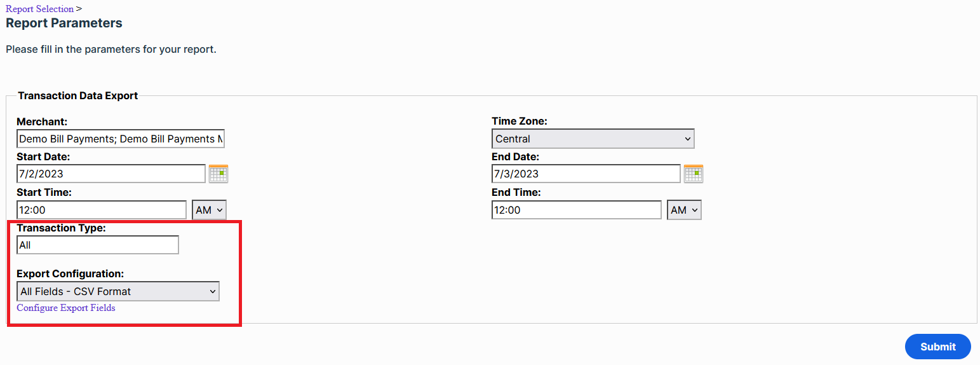
Task: Select the Start Time text box
Action: point(102,210)
